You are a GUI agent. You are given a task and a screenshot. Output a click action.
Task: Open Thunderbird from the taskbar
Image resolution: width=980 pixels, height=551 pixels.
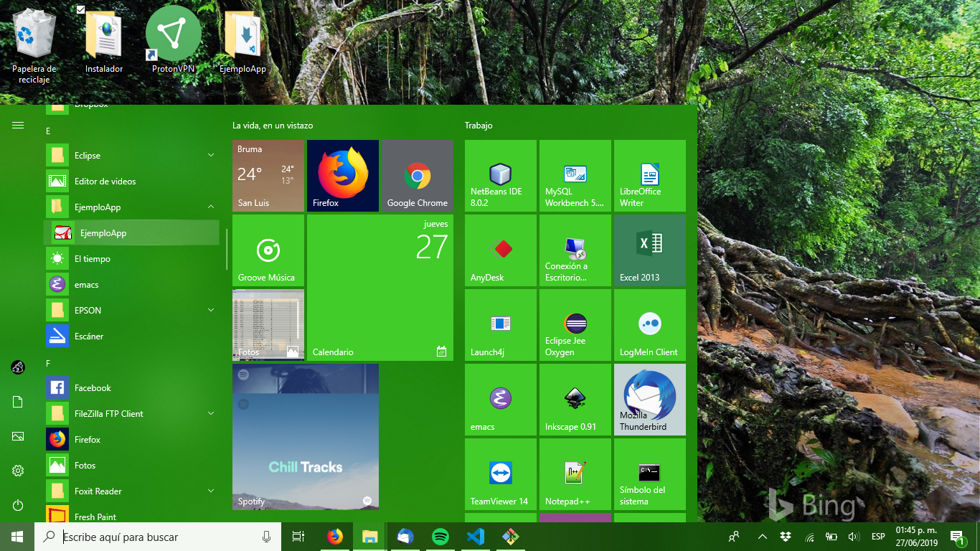405,537
